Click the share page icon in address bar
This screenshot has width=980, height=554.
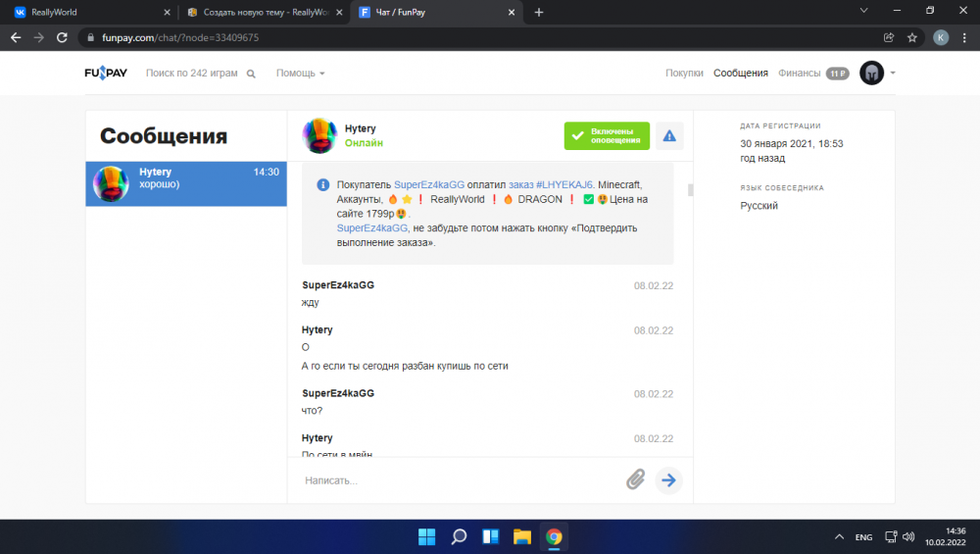pyautogui.click(x=889, y=37)
